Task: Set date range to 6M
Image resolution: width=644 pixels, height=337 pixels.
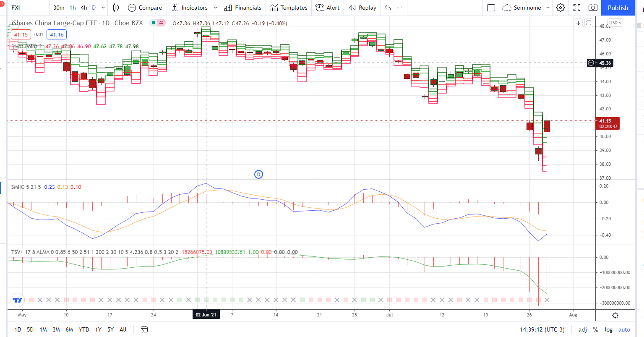Action: (x=69, y=329)
